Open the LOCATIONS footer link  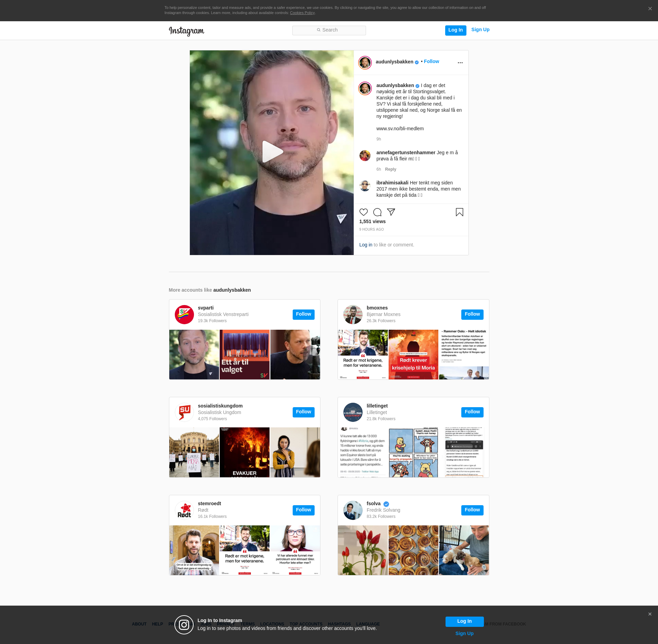[x=272, y=624]
